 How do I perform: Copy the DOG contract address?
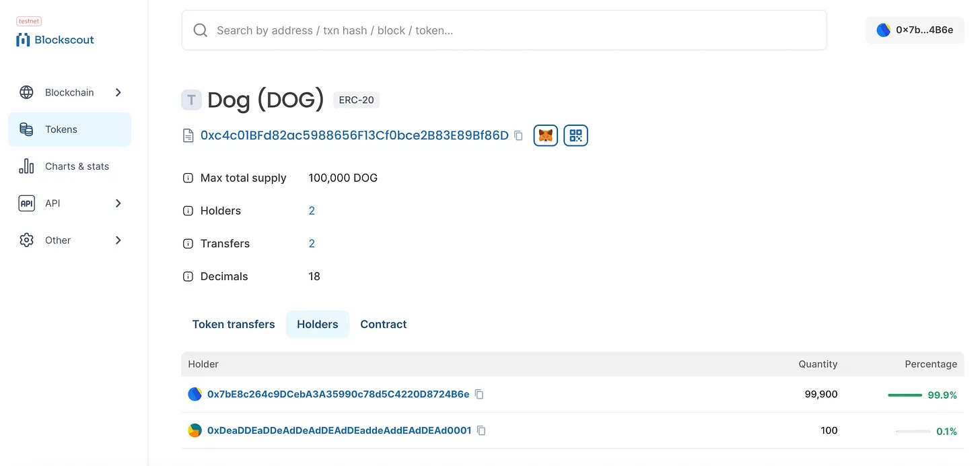[518, 135]
